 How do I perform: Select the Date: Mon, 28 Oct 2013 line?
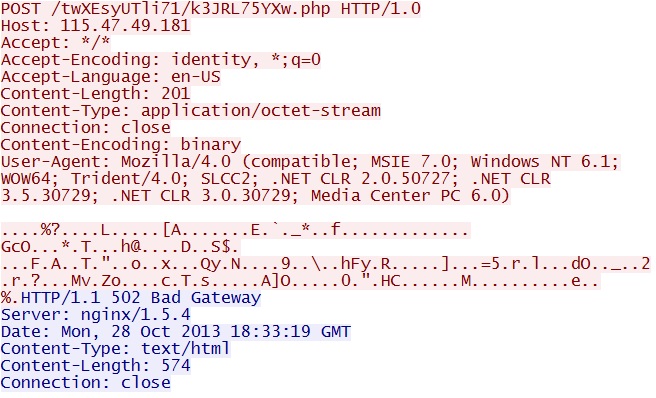[x=176, y=332]
